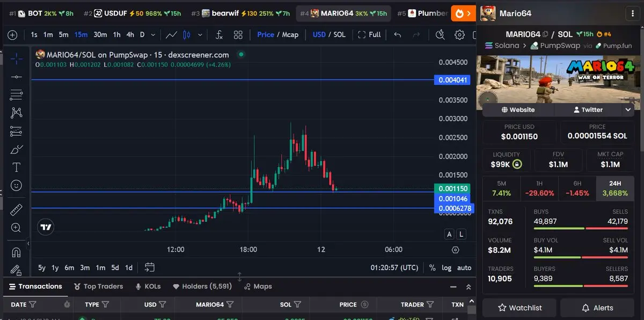This screenshot has width=644, height=320.
Task: Select the Text annotation tool
Action: pyautogui.click(x=17, y=168)
